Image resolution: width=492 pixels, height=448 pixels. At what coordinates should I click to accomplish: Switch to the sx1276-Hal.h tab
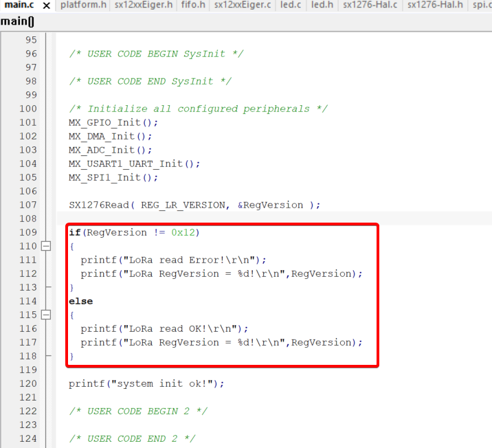[x=435, y=5]
